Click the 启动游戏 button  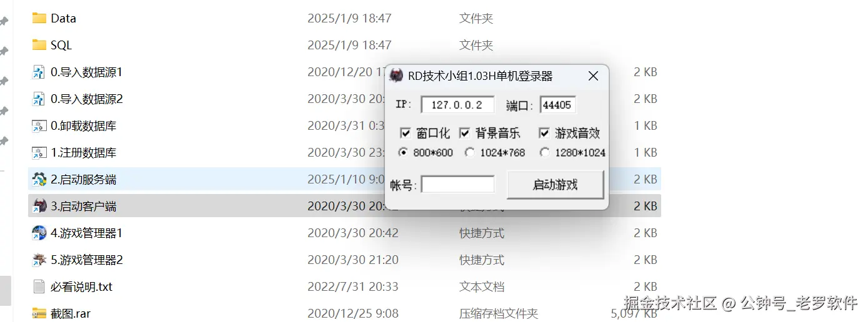tap(555, 185)
